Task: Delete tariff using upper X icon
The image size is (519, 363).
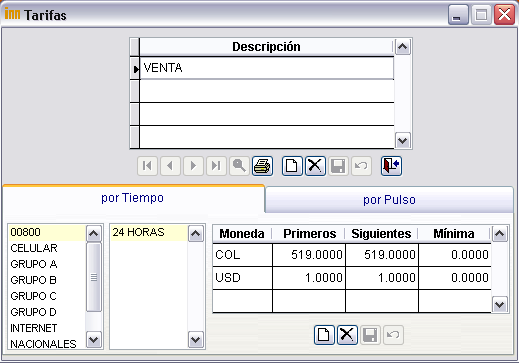Action: pyautogui.click(x=315, y=166)
